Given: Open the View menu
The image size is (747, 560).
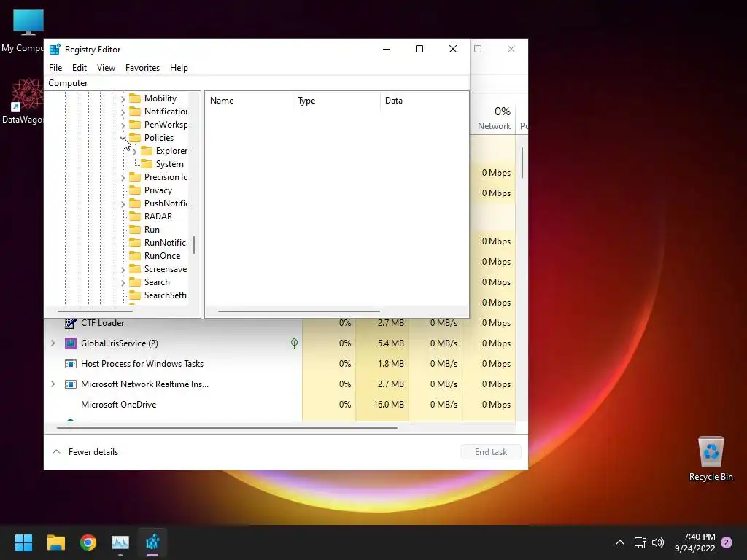Looking at the screenshot, I should coord(106,68).
